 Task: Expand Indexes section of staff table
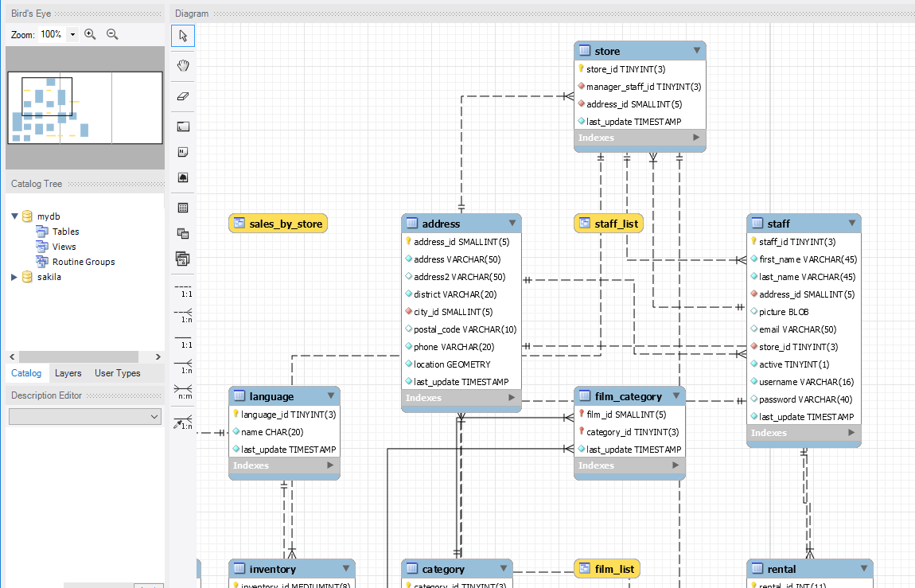pos(852,433)
